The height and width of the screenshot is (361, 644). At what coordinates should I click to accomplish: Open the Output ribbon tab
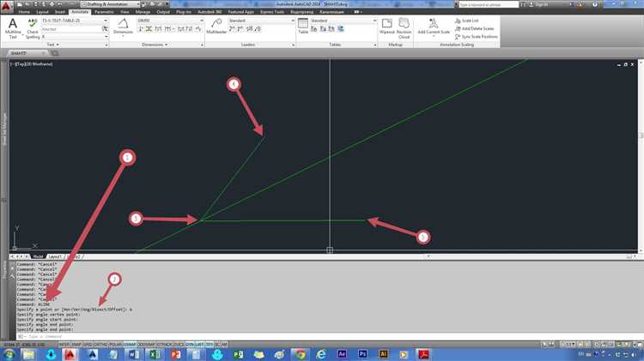pos(163,12)
